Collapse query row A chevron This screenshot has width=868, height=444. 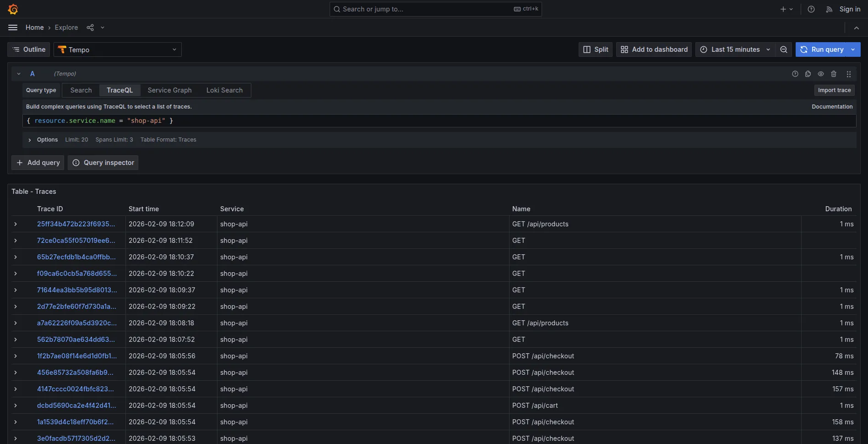click(x=19, y=74)
